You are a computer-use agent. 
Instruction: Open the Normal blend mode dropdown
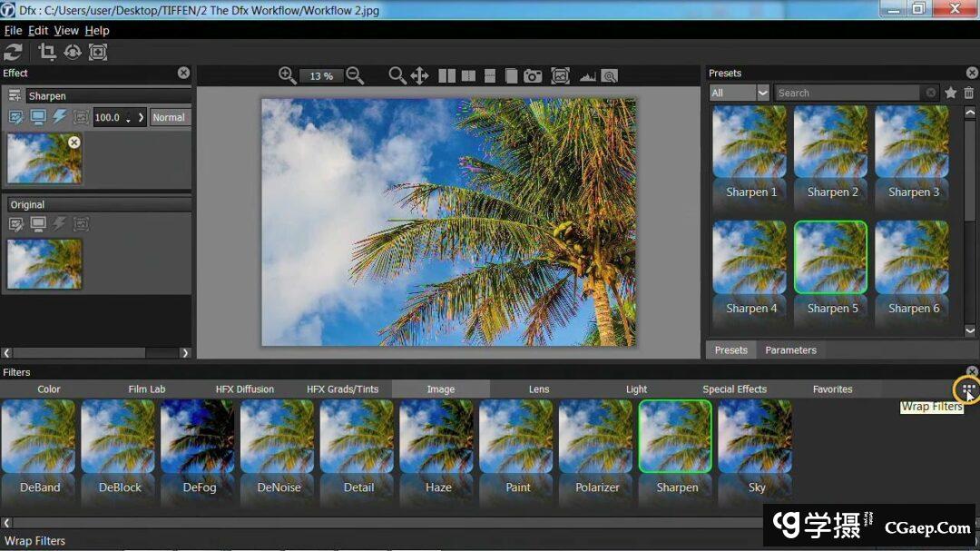coord(170,117)
